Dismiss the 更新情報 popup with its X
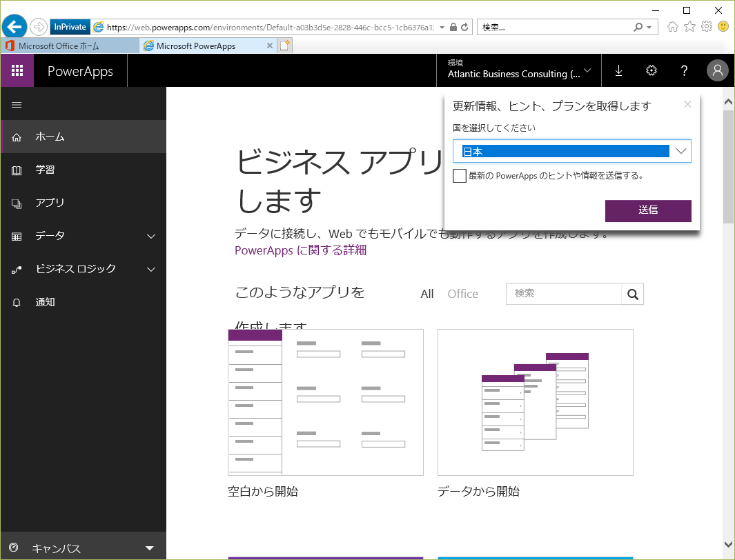The image size is (735, 560). point(687,104)
